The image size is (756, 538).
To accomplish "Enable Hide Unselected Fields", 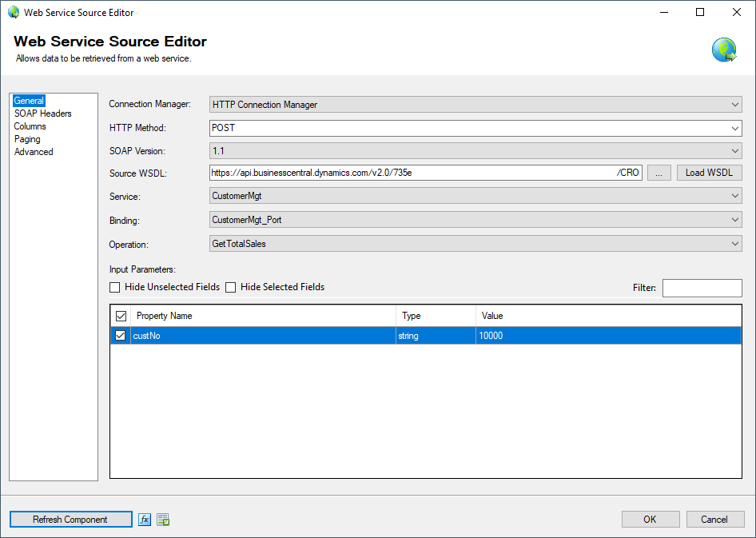I will coord(114,287).
